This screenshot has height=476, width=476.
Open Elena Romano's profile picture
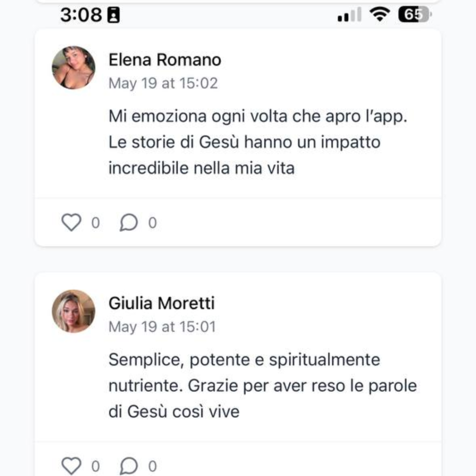[73, 68]
